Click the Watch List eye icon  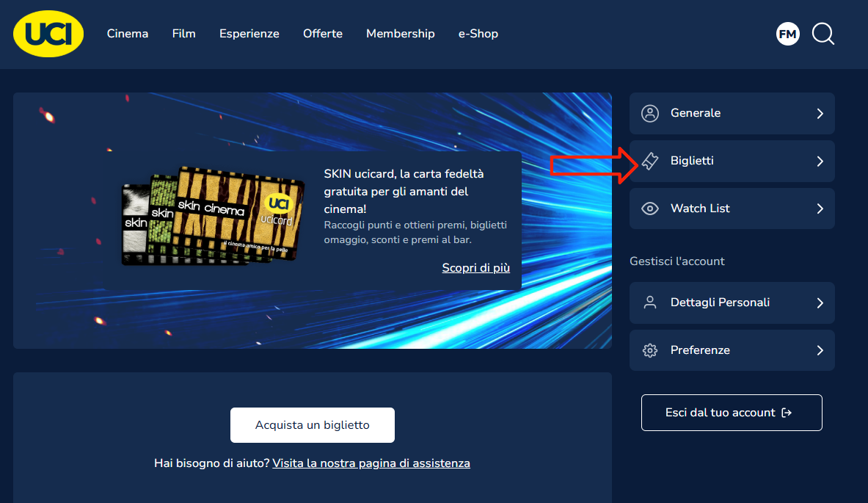pos(650,209)
